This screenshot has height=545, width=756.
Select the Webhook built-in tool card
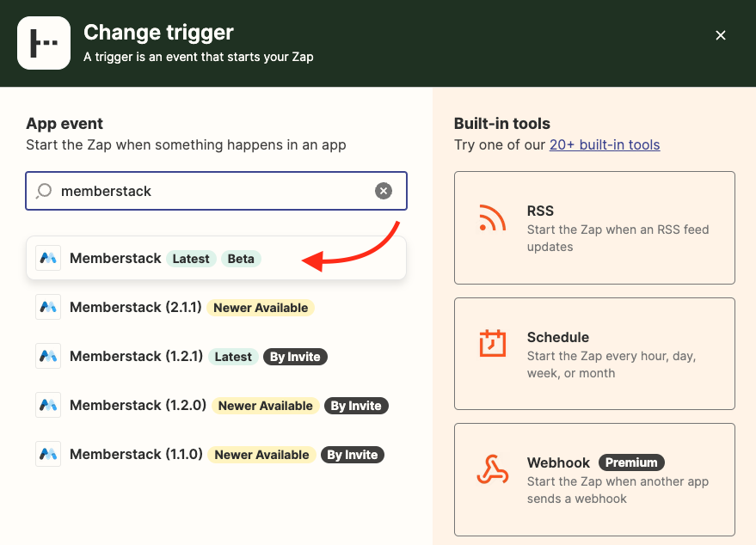tap(594, 480)
